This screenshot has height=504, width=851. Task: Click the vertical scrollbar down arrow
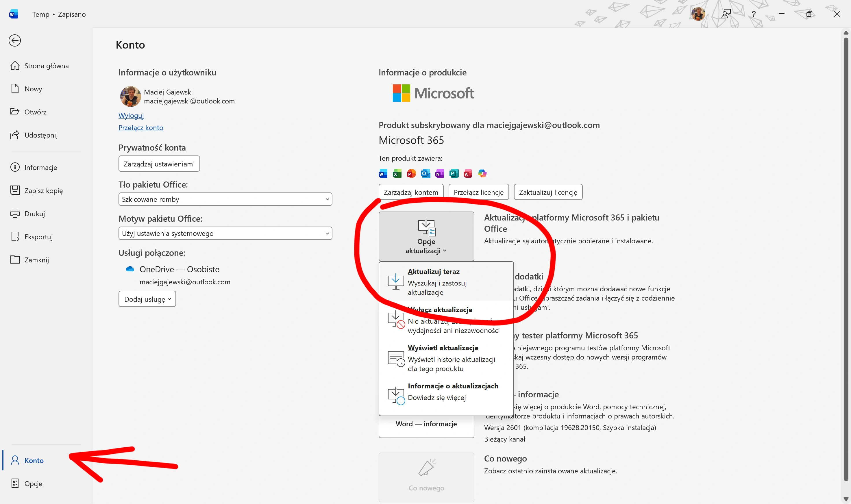coord(846,499)
